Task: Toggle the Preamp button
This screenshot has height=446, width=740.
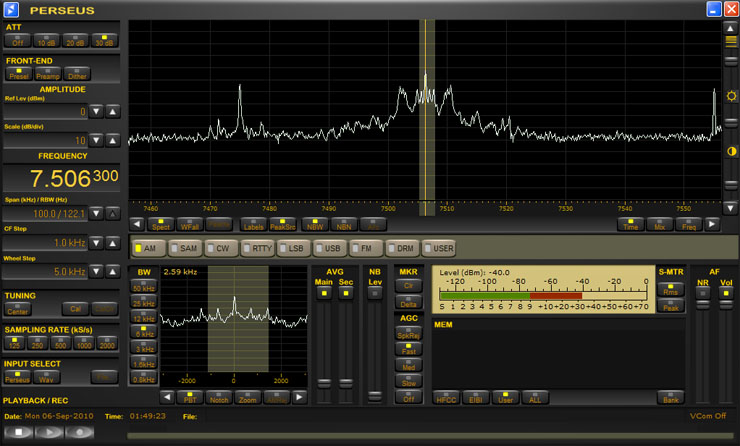Action: (48, 74)
